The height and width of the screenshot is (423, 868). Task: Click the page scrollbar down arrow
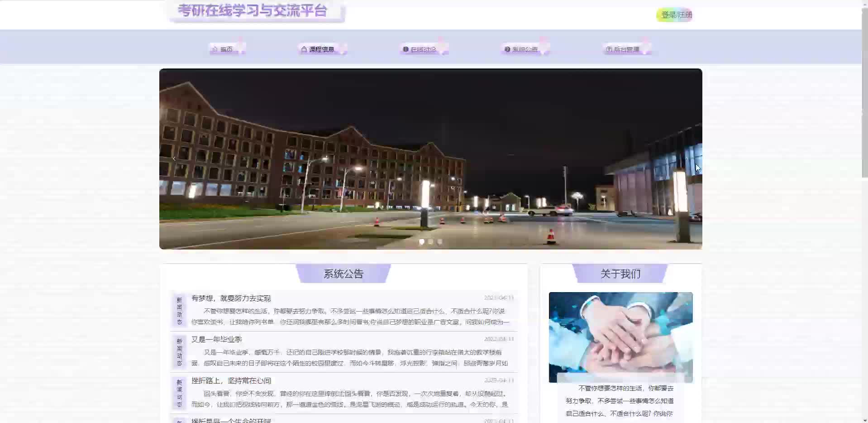(864, 420)
